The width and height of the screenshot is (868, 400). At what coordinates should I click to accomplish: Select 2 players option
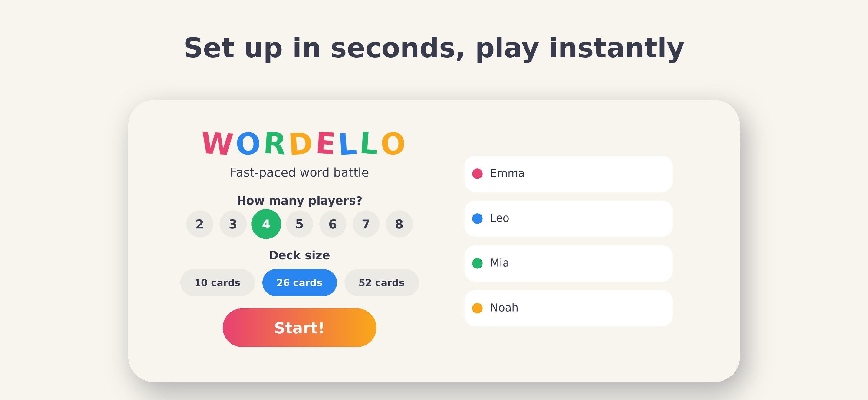pyautogui.click(x=199, y=224)
